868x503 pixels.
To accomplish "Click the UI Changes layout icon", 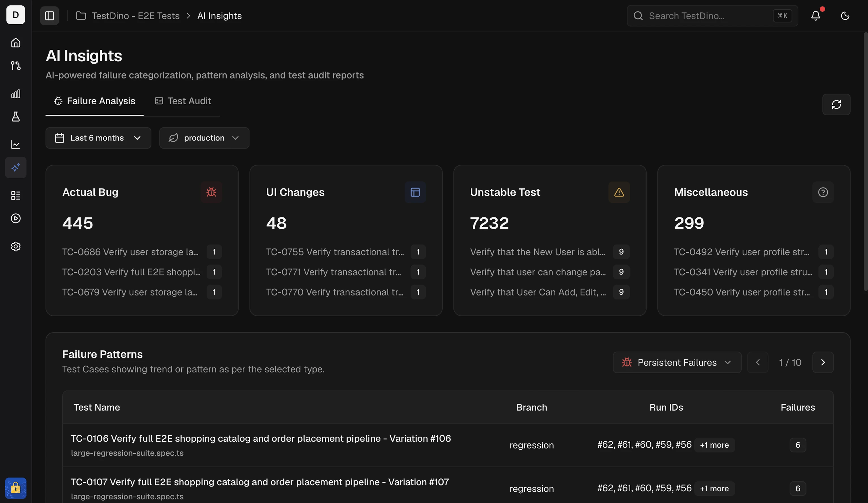I will [x=415, y=192].
